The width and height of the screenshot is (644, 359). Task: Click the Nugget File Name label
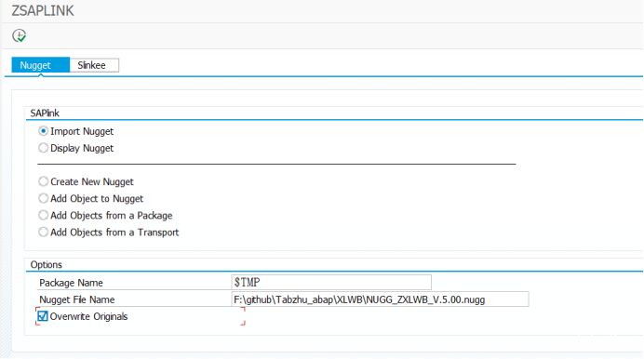coord(77,299)
